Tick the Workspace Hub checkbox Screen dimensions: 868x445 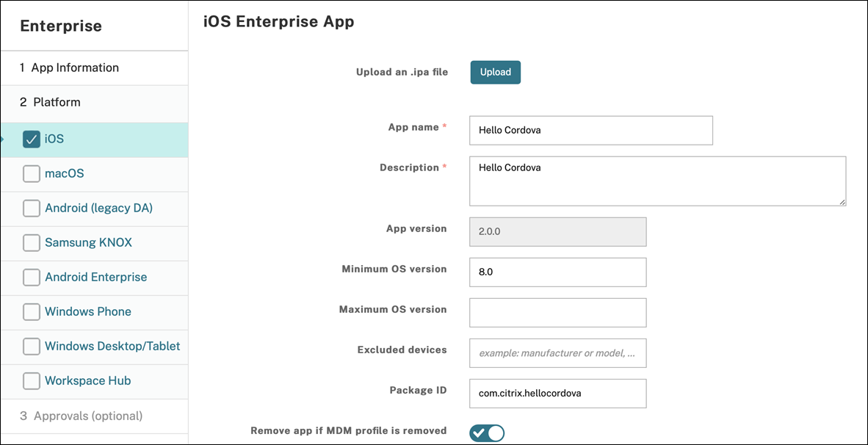(x=32, y=381)
